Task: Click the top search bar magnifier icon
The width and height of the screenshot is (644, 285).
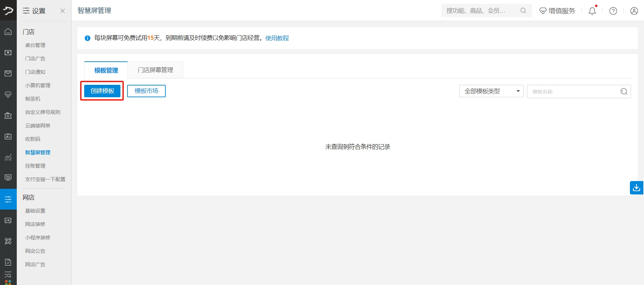Action: point(523,11)
